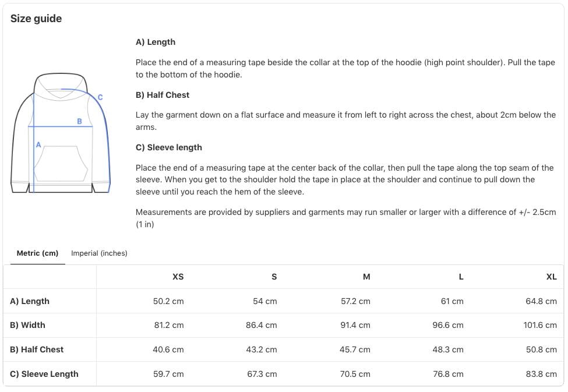568x392 pixels.
Task: Click the blue letter B marker on diagram
Action: click(x=79, y=121)
